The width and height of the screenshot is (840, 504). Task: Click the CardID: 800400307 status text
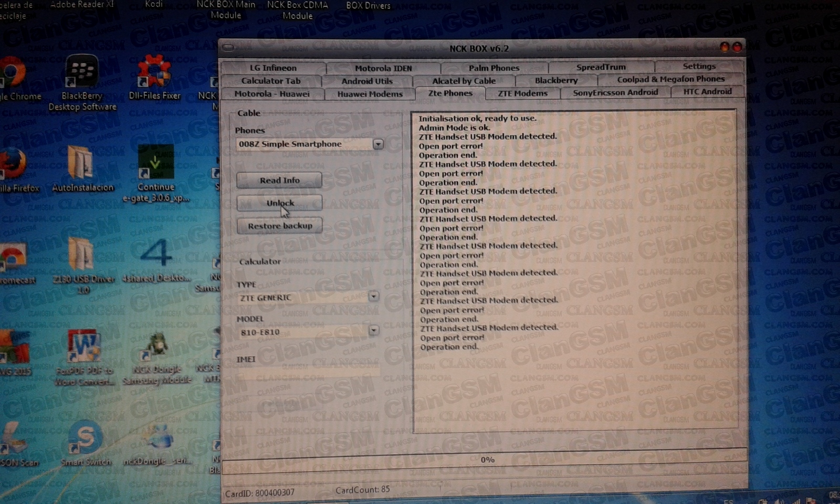pyautogui.click(x=259, y=493)
